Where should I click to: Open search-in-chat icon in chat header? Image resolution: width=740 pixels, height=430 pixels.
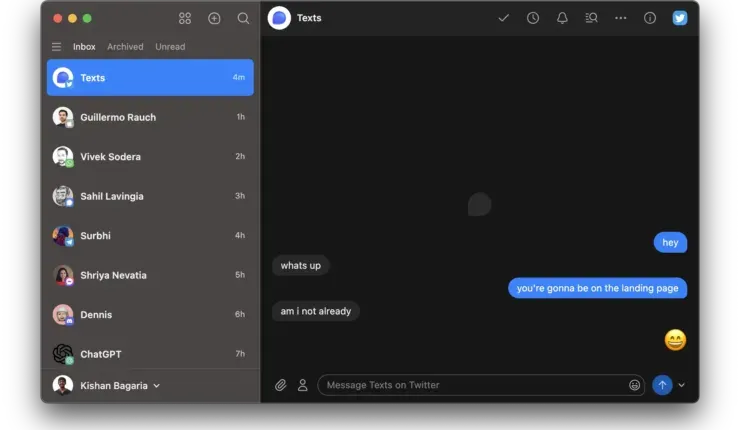591,18
